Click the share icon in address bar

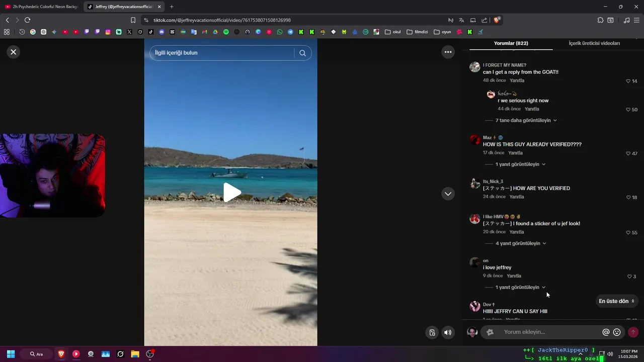tap(484, 20)
